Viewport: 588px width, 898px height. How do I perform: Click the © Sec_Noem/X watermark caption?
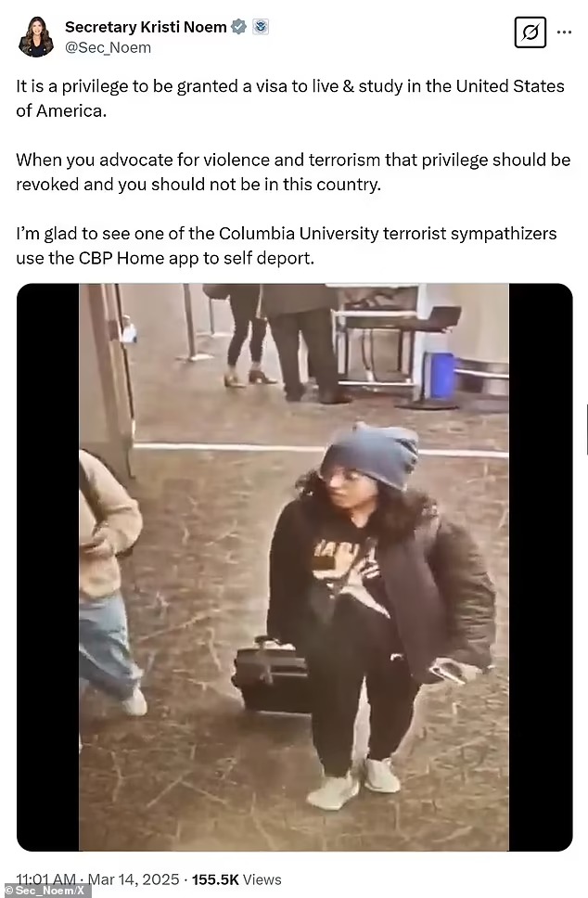click(45, 891)
